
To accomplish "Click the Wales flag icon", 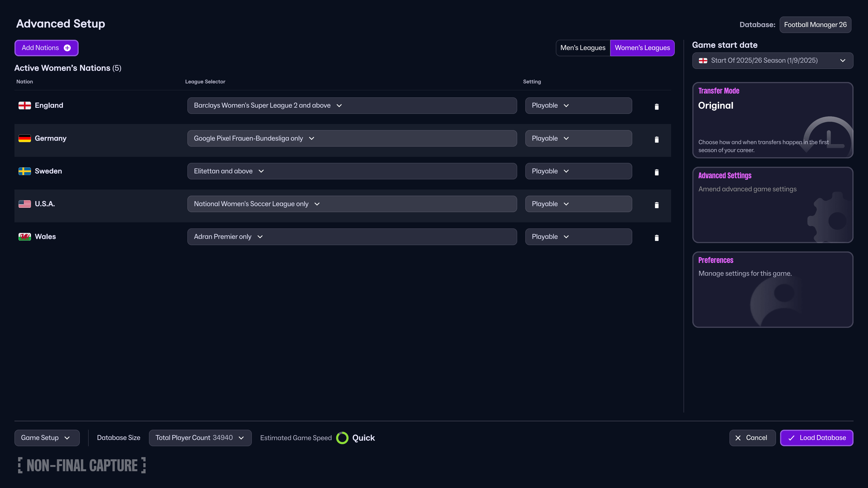I will pos(25,237).
